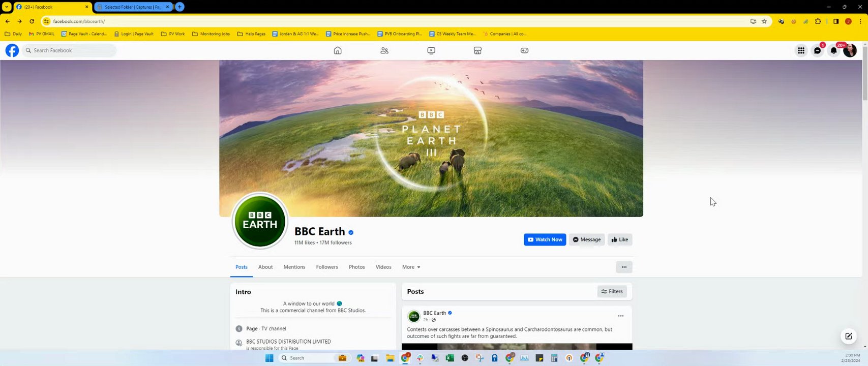Like the BBC Earth page
The width and height of the screenshot is (868, 366).
[620, 239]
